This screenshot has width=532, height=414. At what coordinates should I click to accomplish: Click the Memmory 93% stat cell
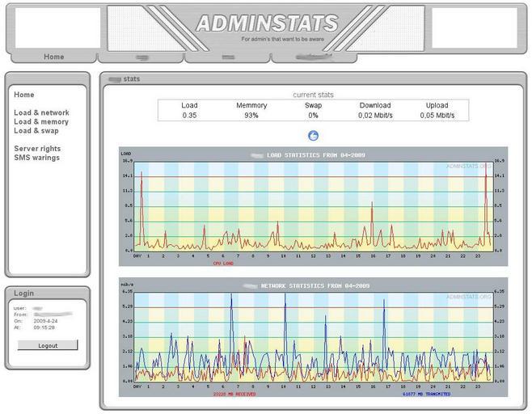click(x=251, y=116)
